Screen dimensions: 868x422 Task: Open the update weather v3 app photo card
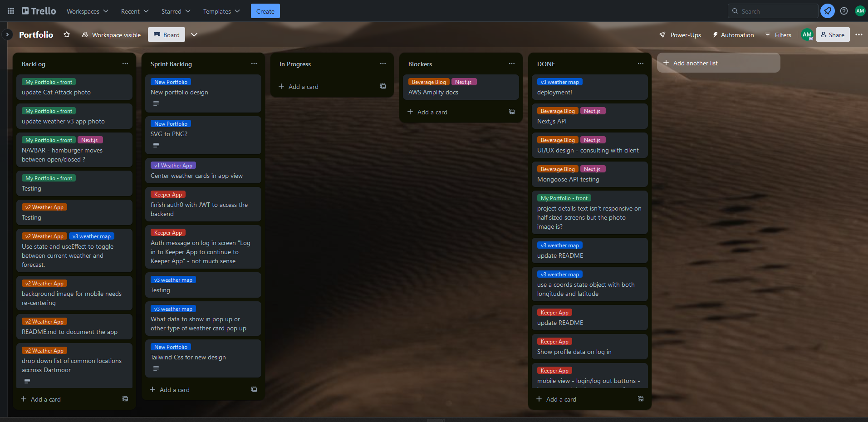pos(74,116)
